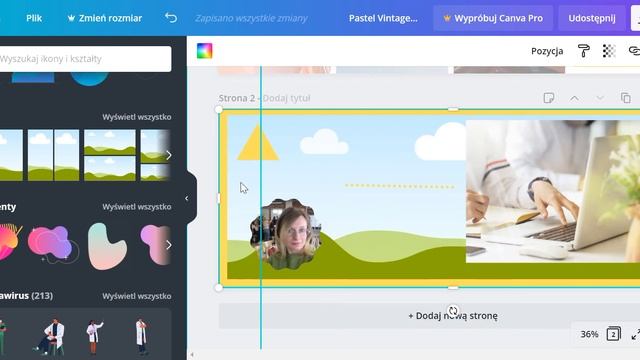Show all coronavirus items via Wyświetl wszystko
This screenshot has height=360, width=640.
point(137,296)
